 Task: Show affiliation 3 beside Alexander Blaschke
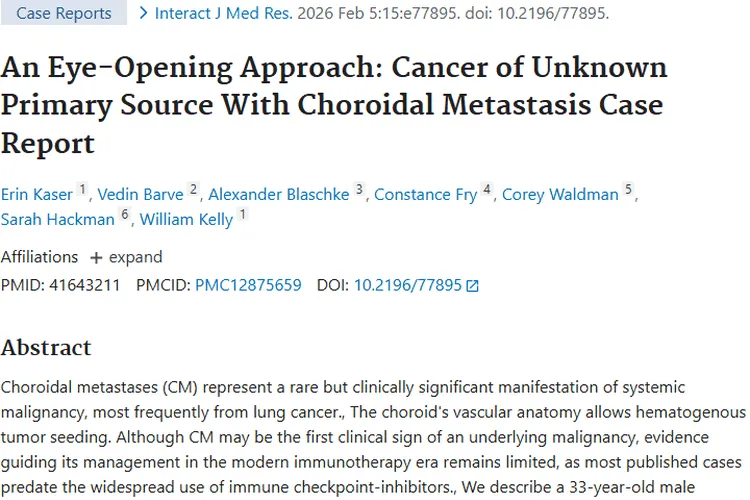[x=359, y=189]
